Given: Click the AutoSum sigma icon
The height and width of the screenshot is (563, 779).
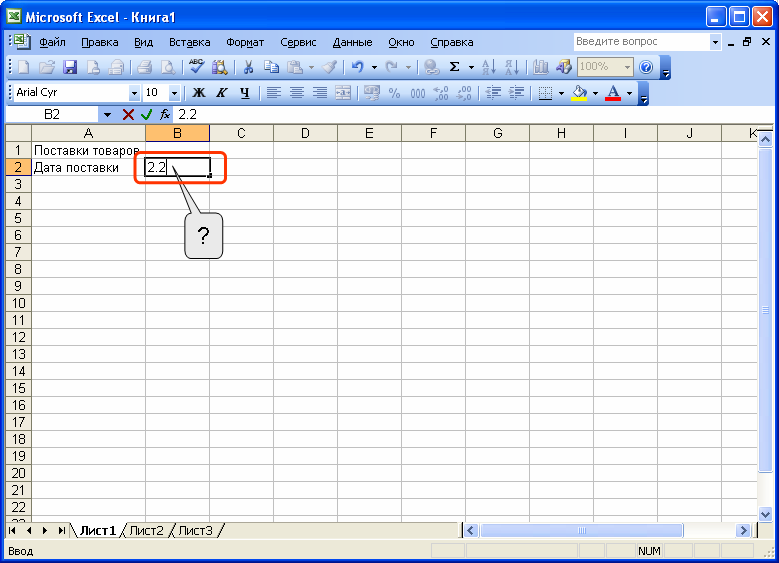Looking at the screenshot, I should tap(454, 67).
